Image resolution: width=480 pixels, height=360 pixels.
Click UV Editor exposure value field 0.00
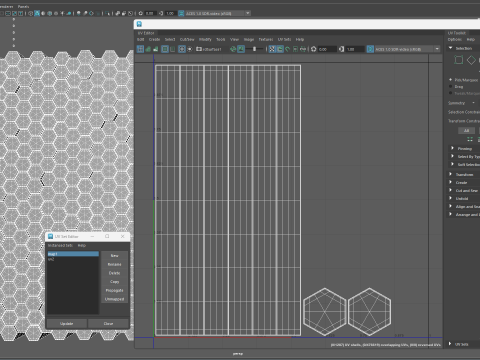(327, 49)
